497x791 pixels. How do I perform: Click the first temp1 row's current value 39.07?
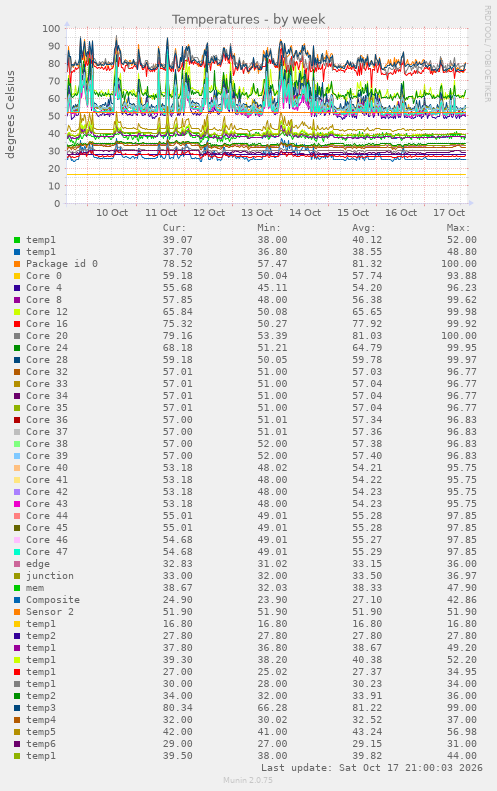[178, 240]
